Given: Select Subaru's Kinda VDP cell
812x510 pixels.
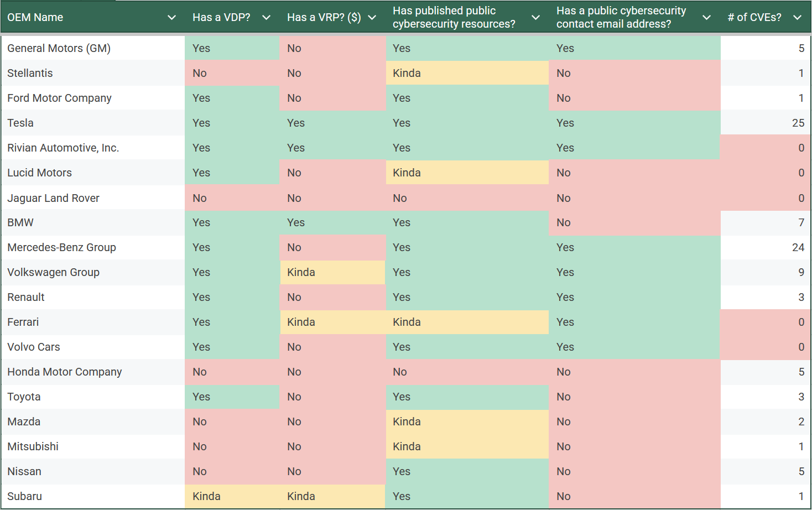Looking at the screenshot, I should (232, 496).
